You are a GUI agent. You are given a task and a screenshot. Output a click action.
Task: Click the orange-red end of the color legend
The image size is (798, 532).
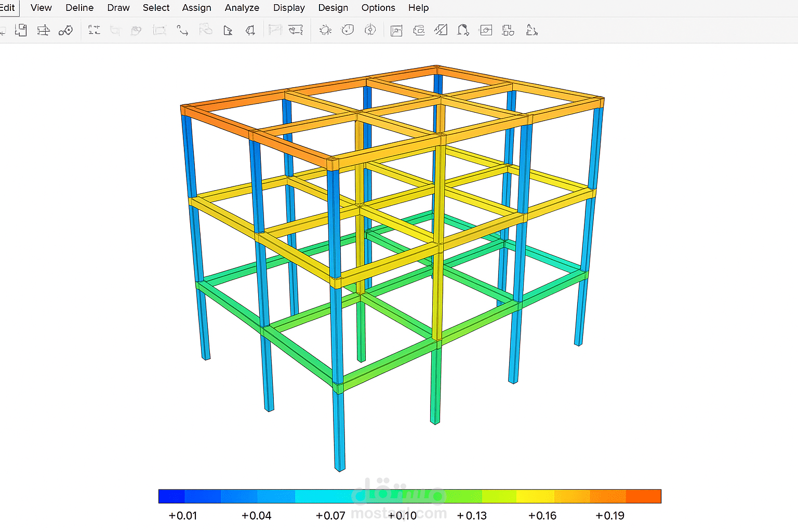click(643, 496)
